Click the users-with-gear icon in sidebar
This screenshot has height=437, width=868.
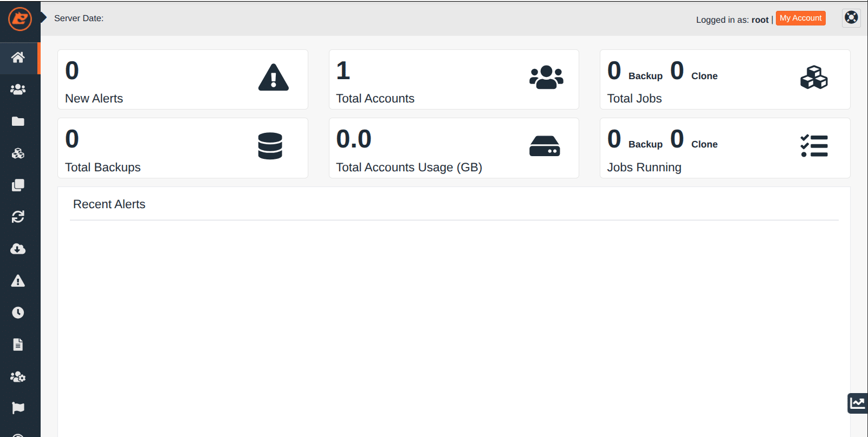18,376
